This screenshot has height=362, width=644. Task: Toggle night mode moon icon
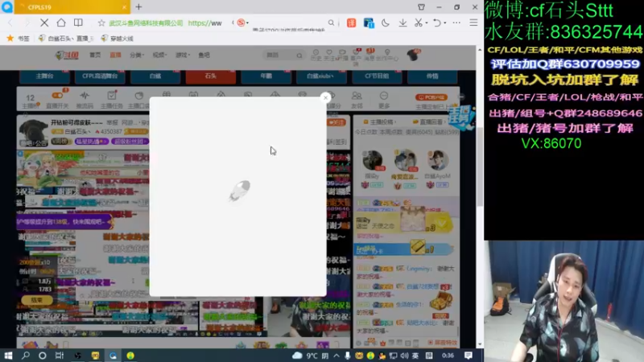point(386,23)
